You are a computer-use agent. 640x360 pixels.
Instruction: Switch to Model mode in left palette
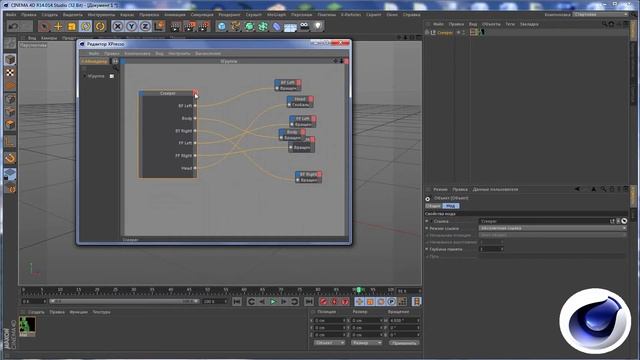(x=10, y=60)
